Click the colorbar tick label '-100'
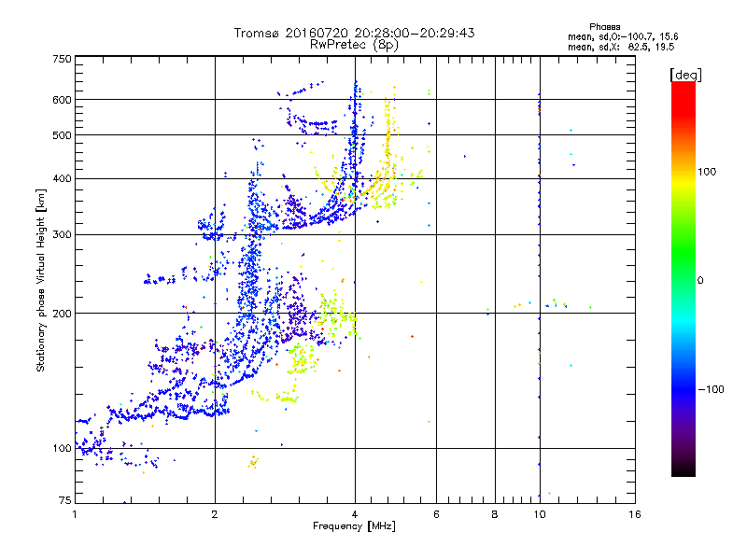747x560 pixels. pos(711,389)
